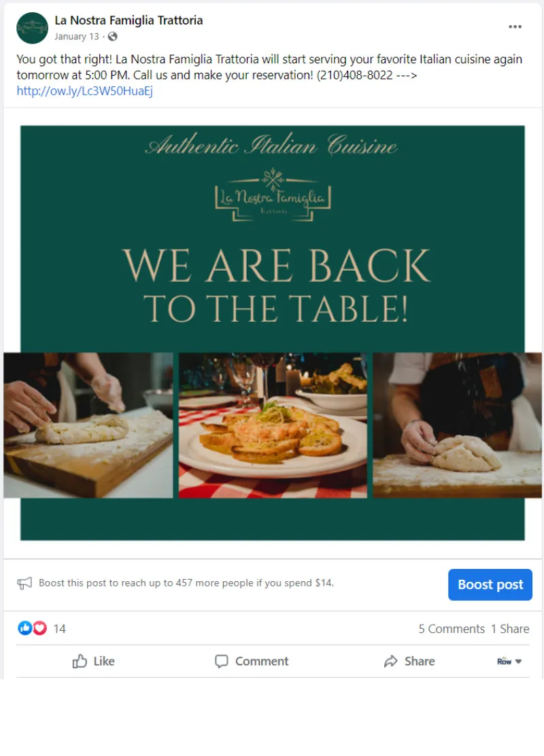Click the plated bruschetta dish photo
Viewport: 544px width, 756px height.
273,425
